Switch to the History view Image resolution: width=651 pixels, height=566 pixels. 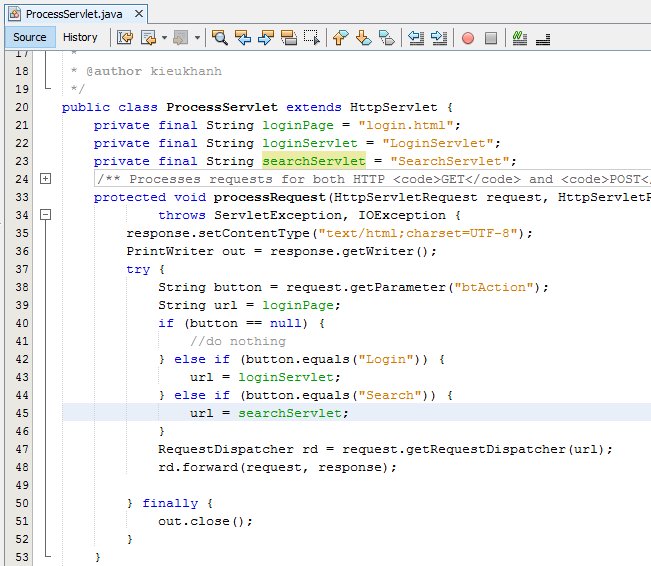pyautogui.click(x=80, y=37)
